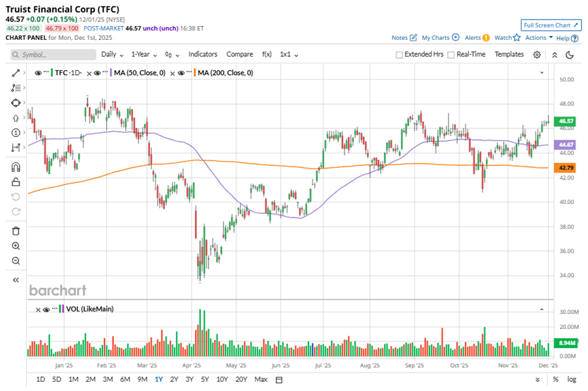Click the Full Screen Chart button
The height and width of the screenshot is (391, 588).
pos(551,25)
